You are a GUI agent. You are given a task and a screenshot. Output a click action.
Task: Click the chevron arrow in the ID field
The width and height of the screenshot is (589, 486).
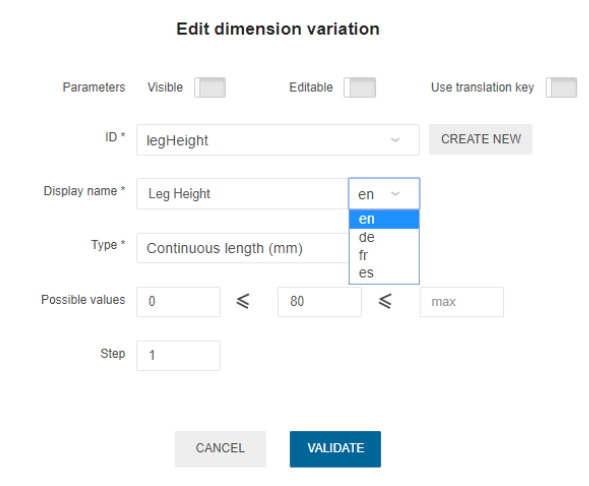point(395,140)
